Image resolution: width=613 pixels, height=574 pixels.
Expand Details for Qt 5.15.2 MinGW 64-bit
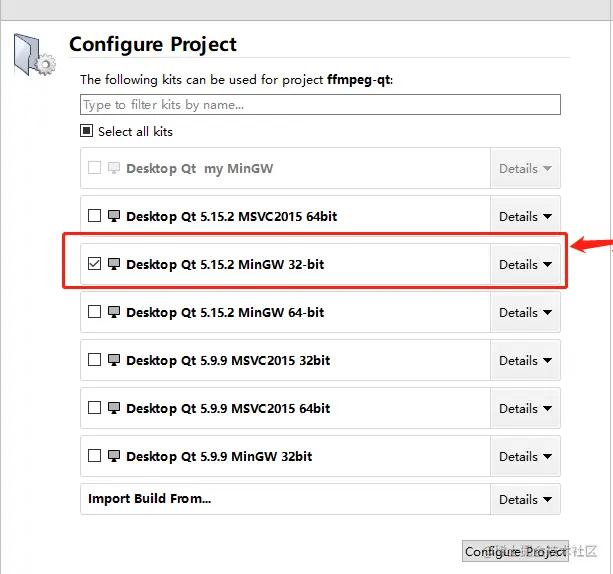point(525,312)
